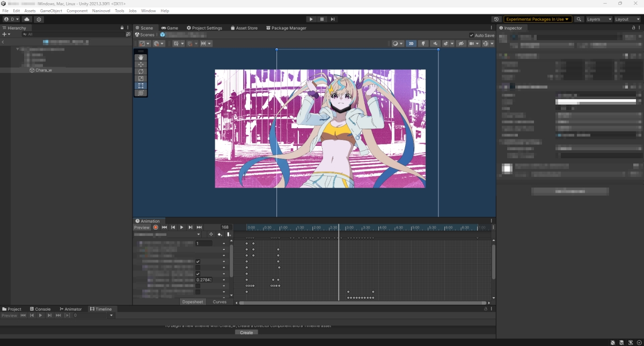This screenshot has height=346, width=644.
Task: Play the animation clip
Action: [181, 227]
